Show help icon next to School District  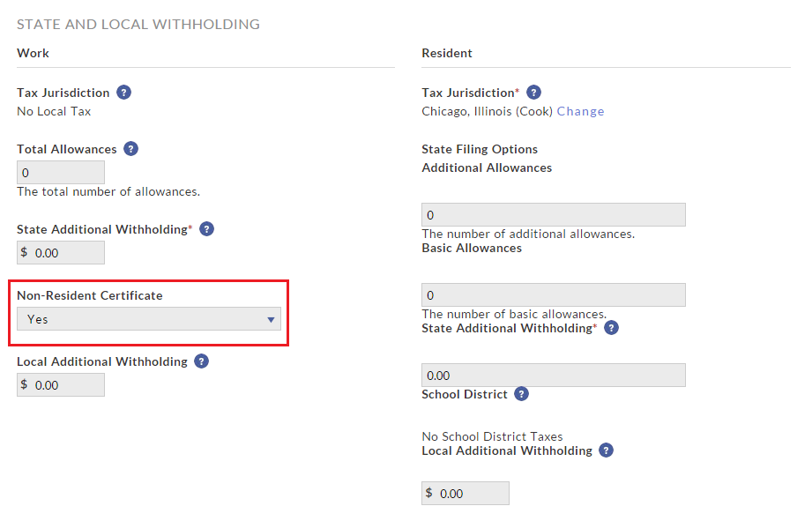(521, 394)
